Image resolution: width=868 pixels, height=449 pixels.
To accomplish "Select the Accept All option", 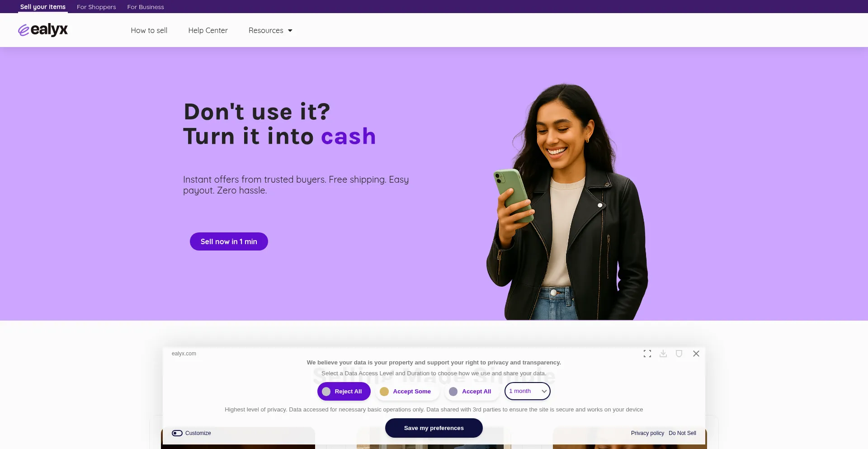I will tap(472, 392).
